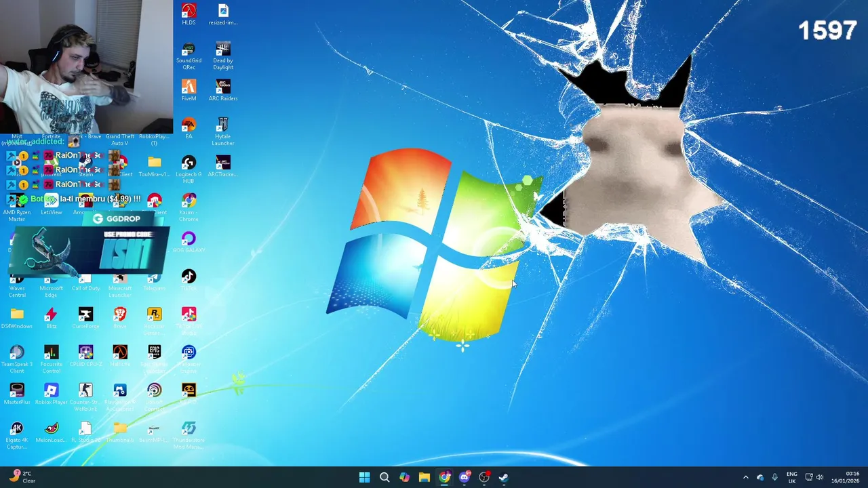Open the Thumbnails folder

tap(120, 432)
